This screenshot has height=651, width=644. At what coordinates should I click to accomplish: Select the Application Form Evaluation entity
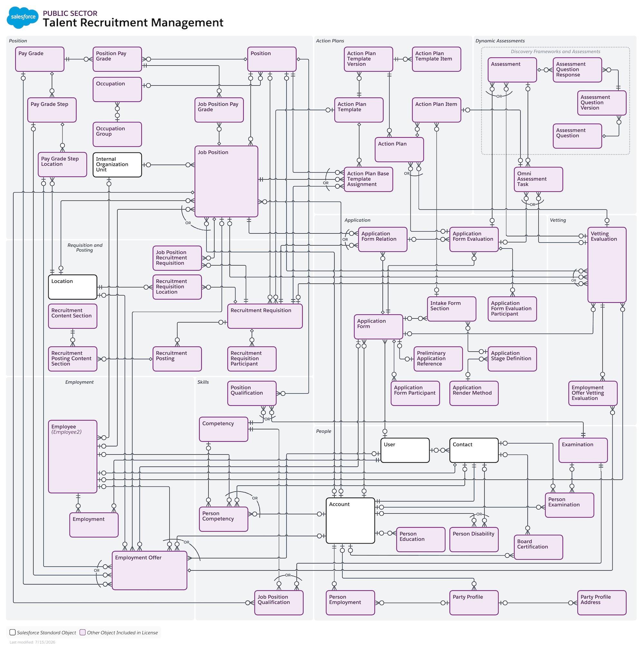[474, 239]
